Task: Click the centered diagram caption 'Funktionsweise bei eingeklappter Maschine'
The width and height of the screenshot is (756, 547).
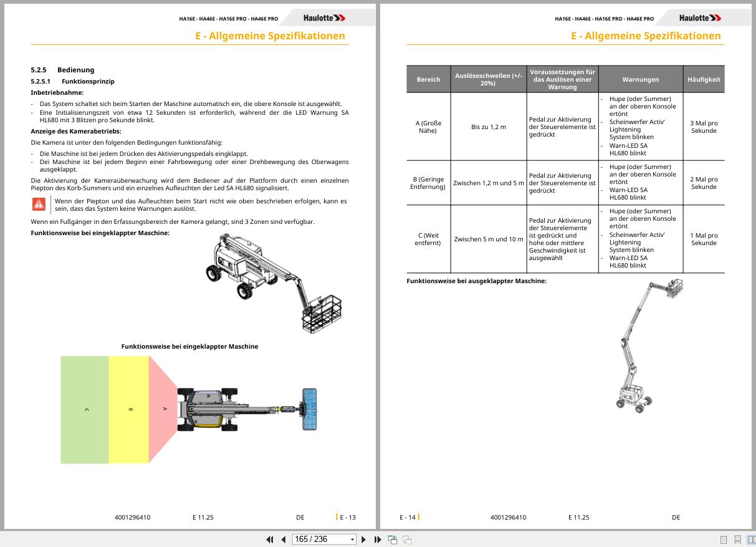Action: [x=189, y=346]
